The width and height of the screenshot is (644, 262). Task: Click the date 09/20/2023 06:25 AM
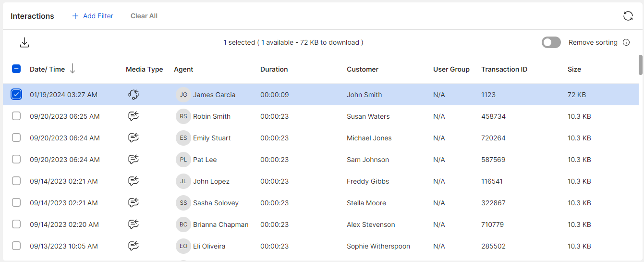click(65, 116)
